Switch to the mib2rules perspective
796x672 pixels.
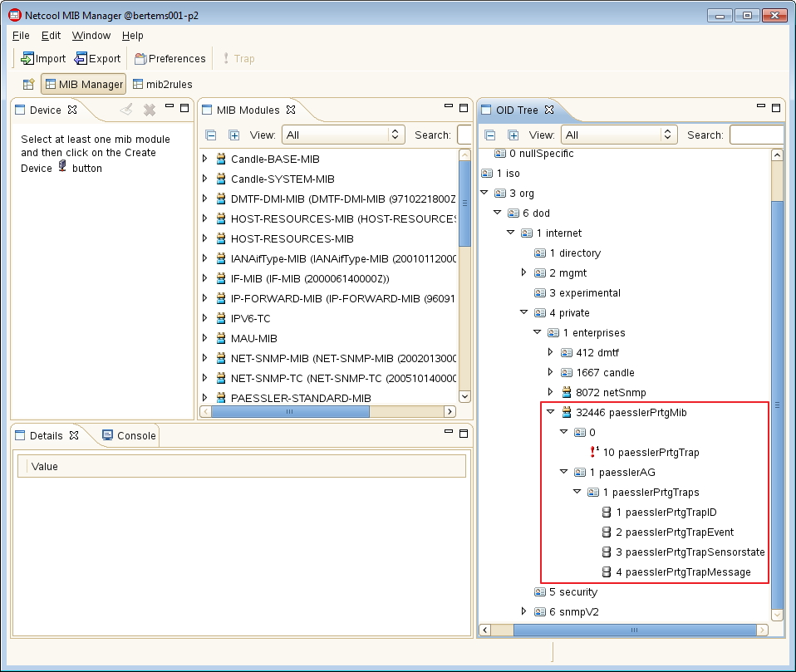pos(163,84)
